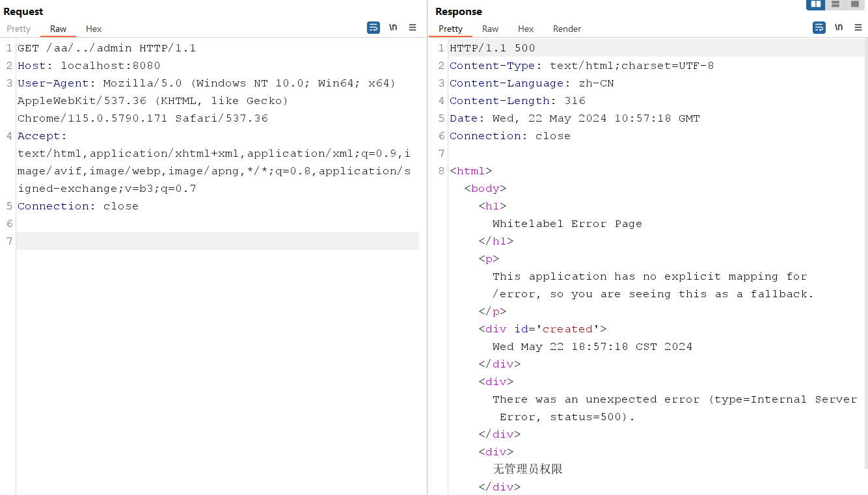Click the Connection: close line in Request

pyautogui.click(x=78, y=206)
